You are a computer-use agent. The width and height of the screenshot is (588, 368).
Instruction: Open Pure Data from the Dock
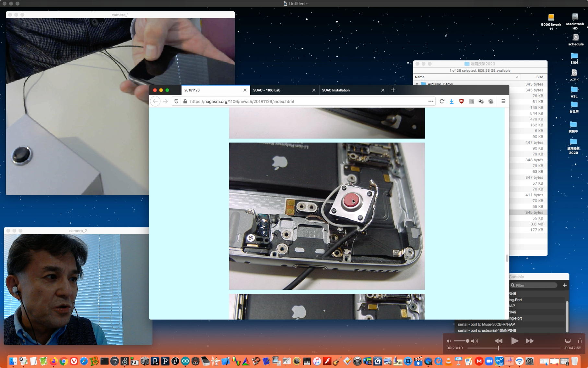coord(135,361)
